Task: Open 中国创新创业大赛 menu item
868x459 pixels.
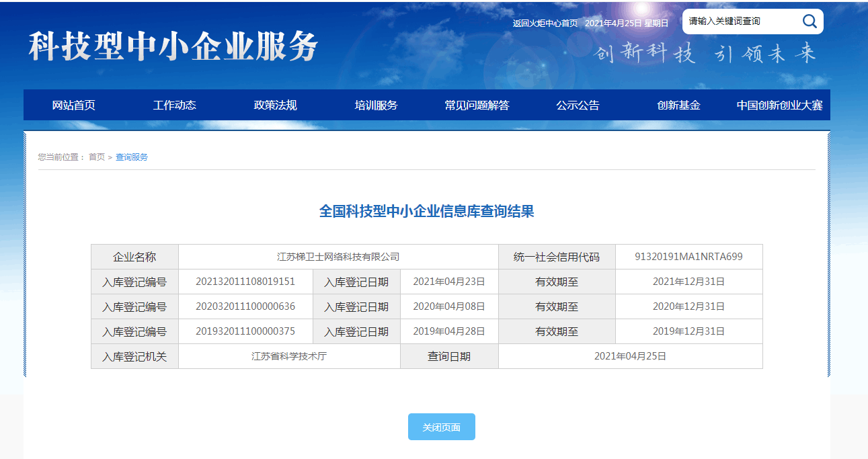Action: point(779,106)
